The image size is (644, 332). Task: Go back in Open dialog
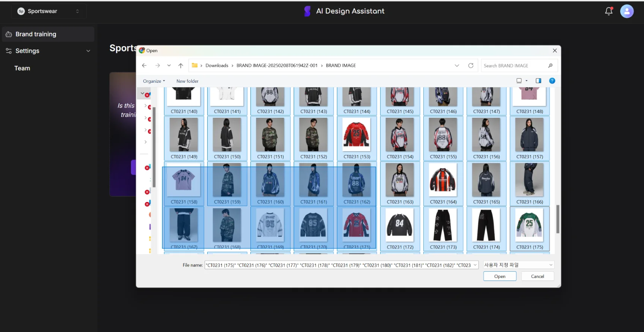pyautogui.click(x=144, y=66)
